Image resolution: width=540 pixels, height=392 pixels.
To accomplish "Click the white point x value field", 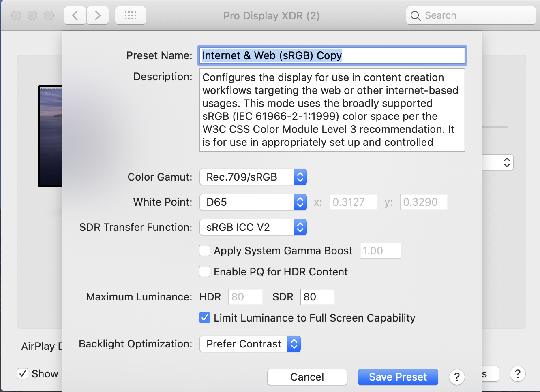I will coord(353,202).
